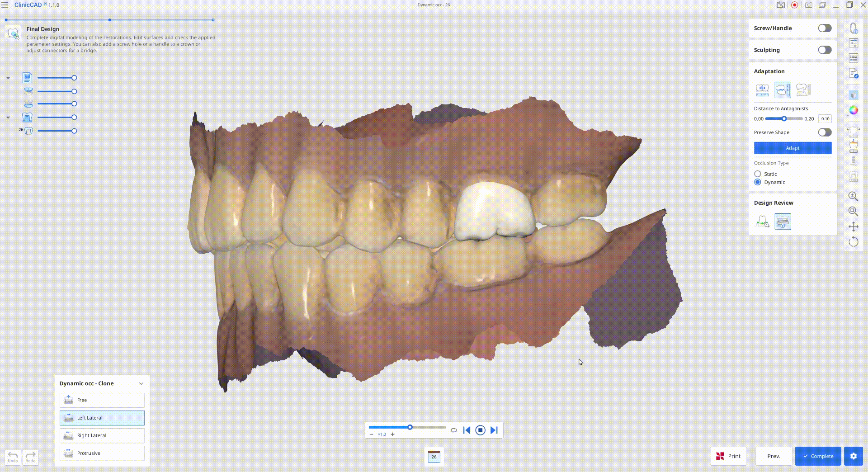Screen dimensions: 868x472
Task: Select the Static occlusion type
Action: coord(758,174)
